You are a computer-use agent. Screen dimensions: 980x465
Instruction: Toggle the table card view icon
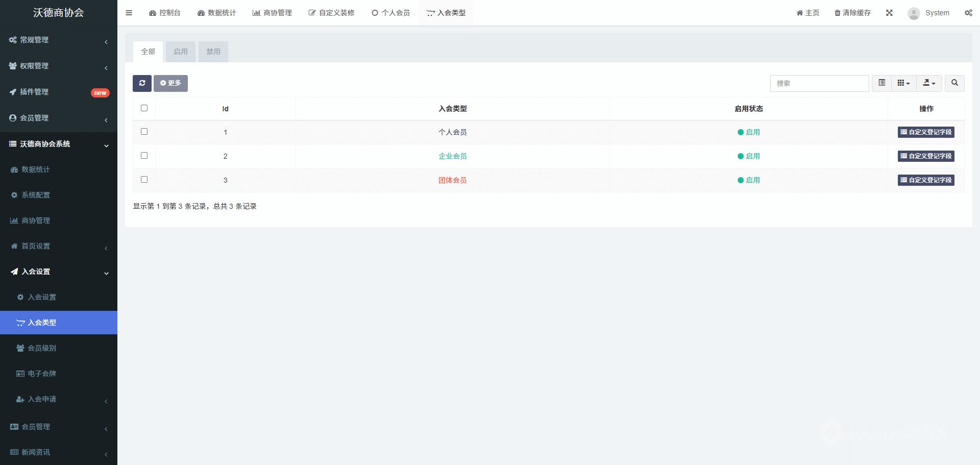pyautogui.click(x=881, y=83)
